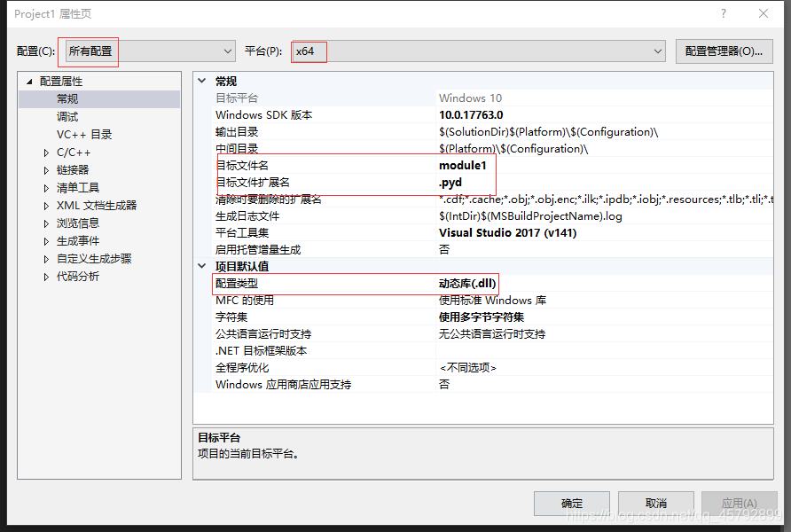Click the 应用(A) button
Image resolution: width=791 pixels, height=532 pixels.
(739, 504)
